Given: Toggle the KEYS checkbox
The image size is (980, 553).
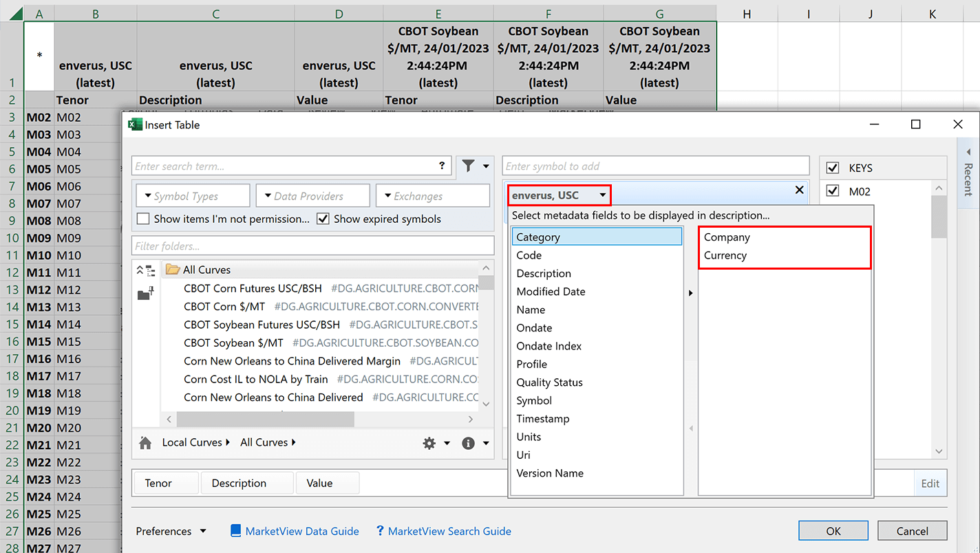Looking at the screenshot, I should (833, 168).
